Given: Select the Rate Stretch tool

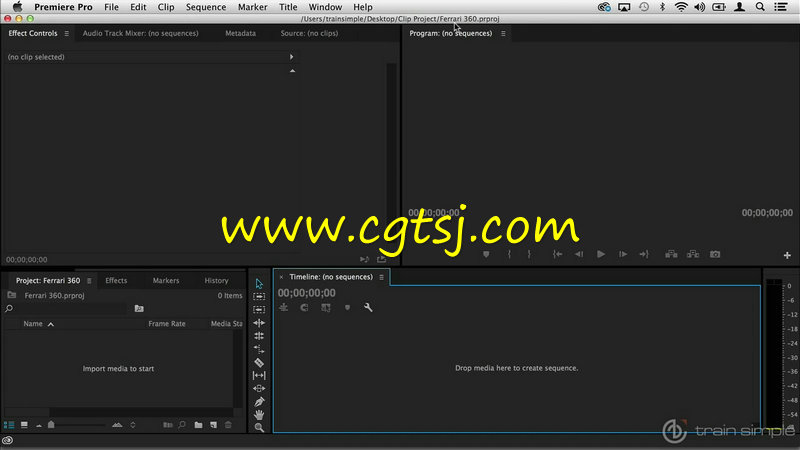Looking at the screenshot, I should click(x=259, y=349).
